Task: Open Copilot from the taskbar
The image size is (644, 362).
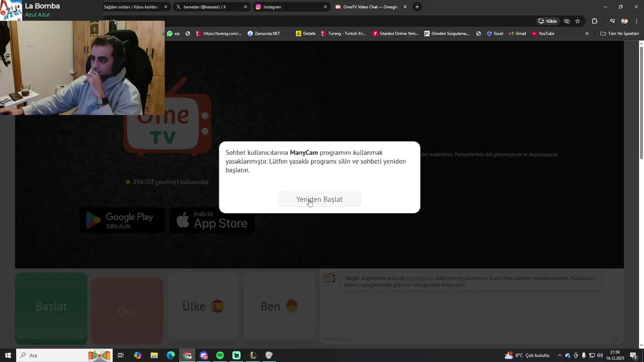Action: [x=138, y=355]
